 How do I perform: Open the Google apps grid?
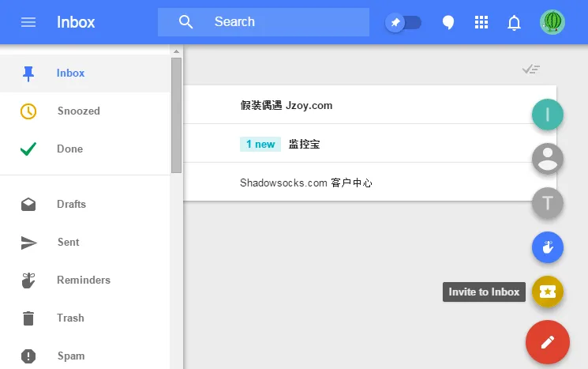481,22
